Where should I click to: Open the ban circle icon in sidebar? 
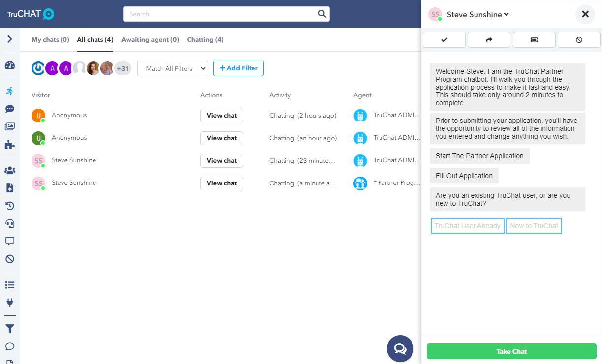(9, 259)
